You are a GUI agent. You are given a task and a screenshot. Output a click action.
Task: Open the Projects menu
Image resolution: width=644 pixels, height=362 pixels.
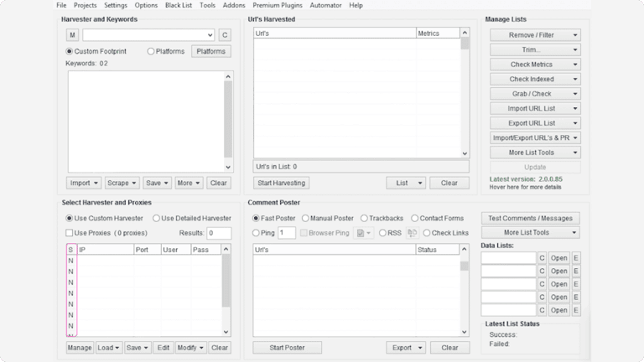[85, 5]
